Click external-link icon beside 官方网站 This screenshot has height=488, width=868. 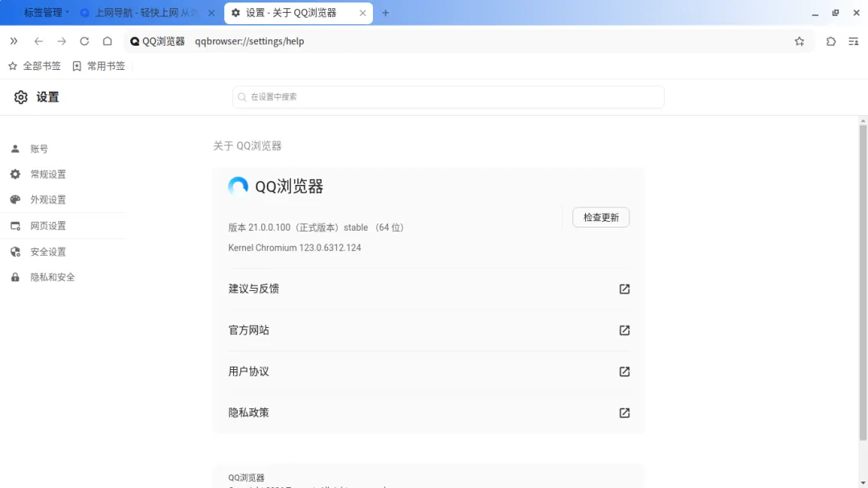(624, 330)
